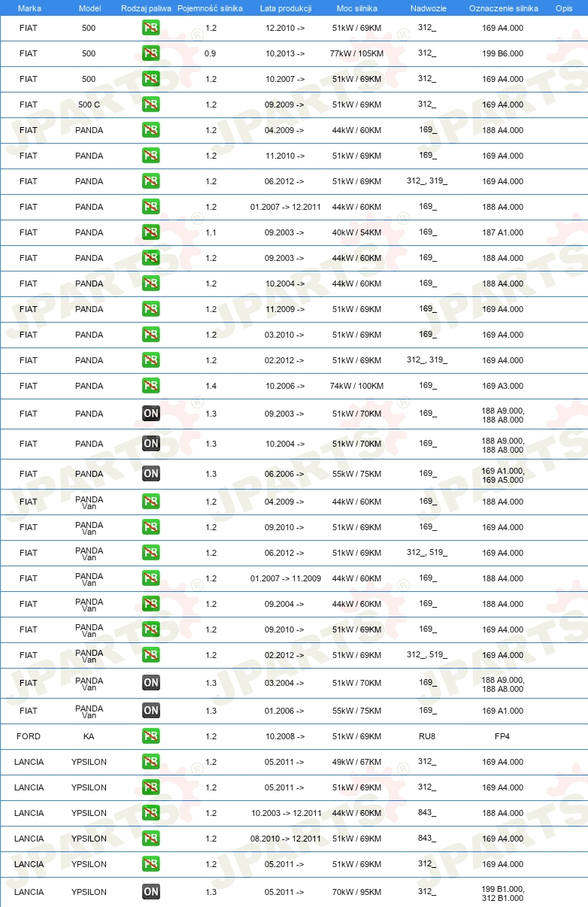Screen dimensions: 588x907
Task: Click the Nadwozie column header
Action: 427,8
